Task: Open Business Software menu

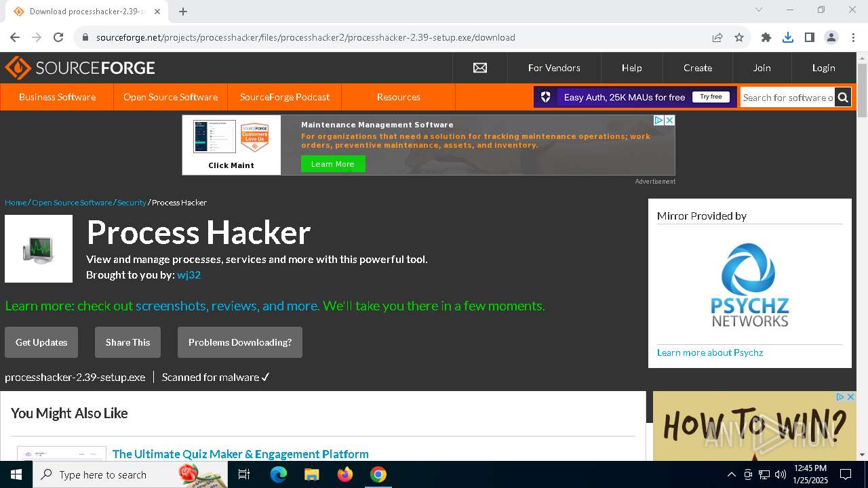Action: (57, 97)
